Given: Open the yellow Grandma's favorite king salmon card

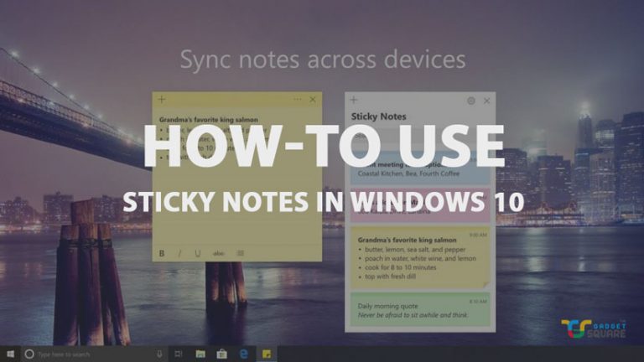Looking at the screenshot, I should point(420,257).
